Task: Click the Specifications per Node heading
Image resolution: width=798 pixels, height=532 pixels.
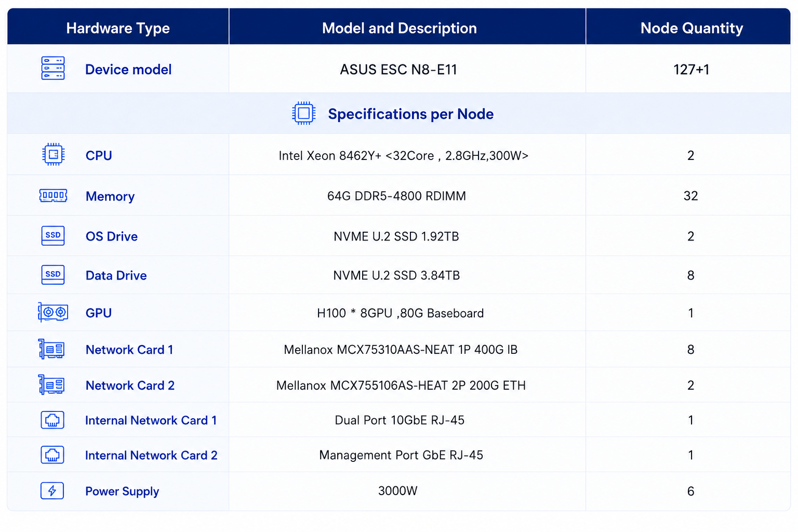Action: tap(411, 114)
